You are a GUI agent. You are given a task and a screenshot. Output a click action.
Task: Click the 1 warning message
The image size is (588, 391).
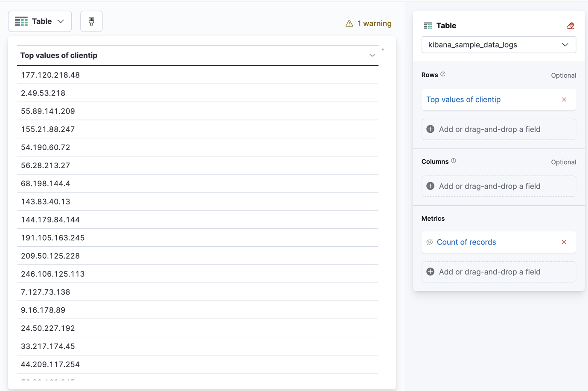(374, 23)
